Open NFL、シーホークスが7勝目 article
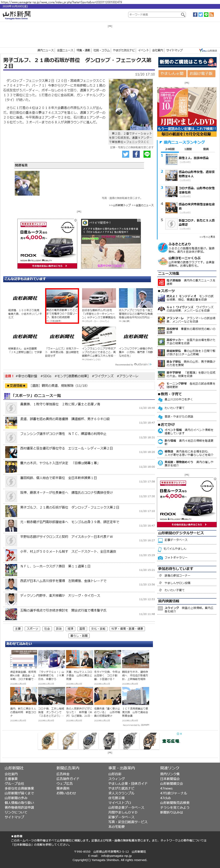 point(55,566)
